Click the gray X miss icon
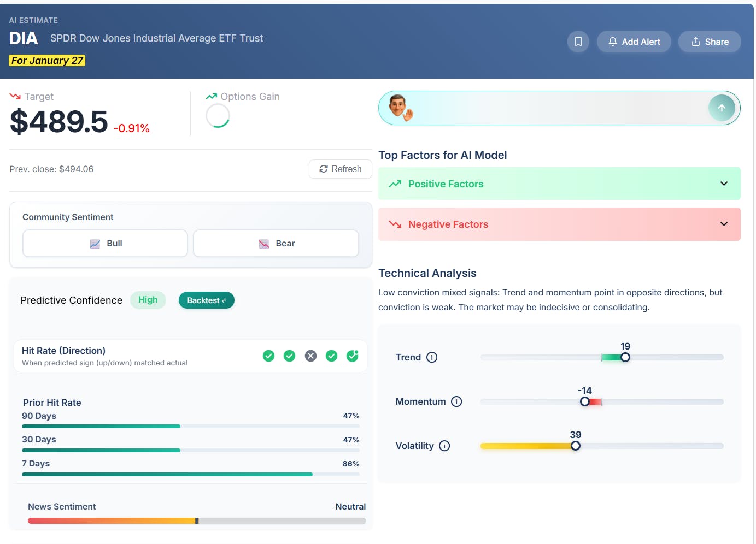The width and height of the screenshot is (756, 544). pyautogui.click(x=310, y=356)
